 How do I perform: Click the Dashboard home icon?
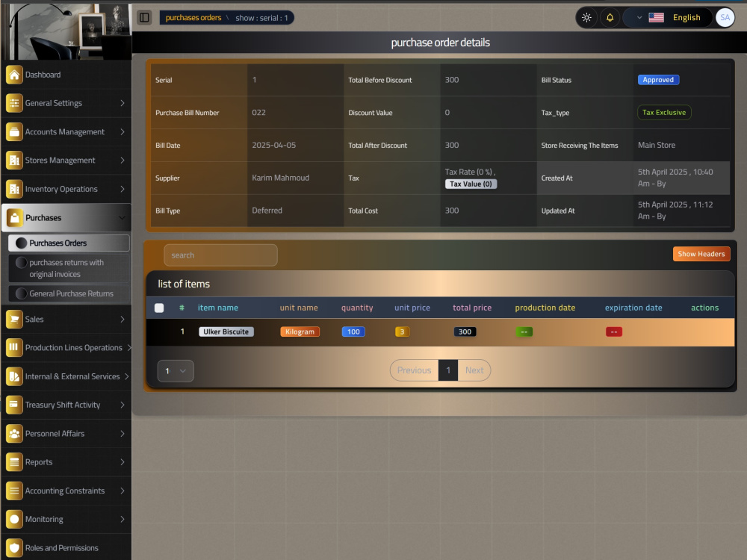(14, 75)
